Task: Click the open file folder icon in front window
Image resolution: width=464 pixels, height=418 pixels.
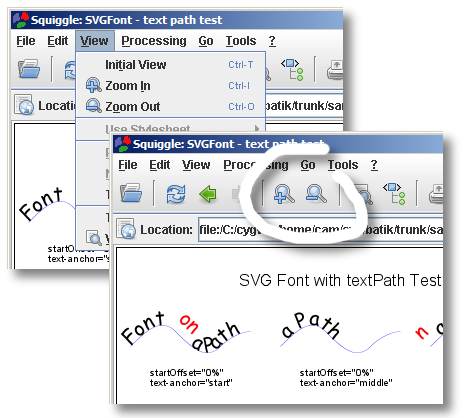Action: [x=131, y=193]
